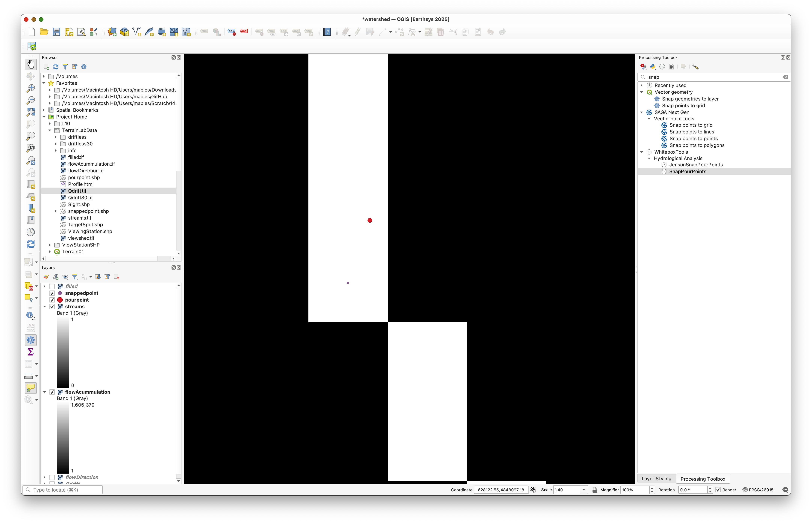Collapse the TerrainLabData folder
Screen dimensions: 812x523
[50, 130]
